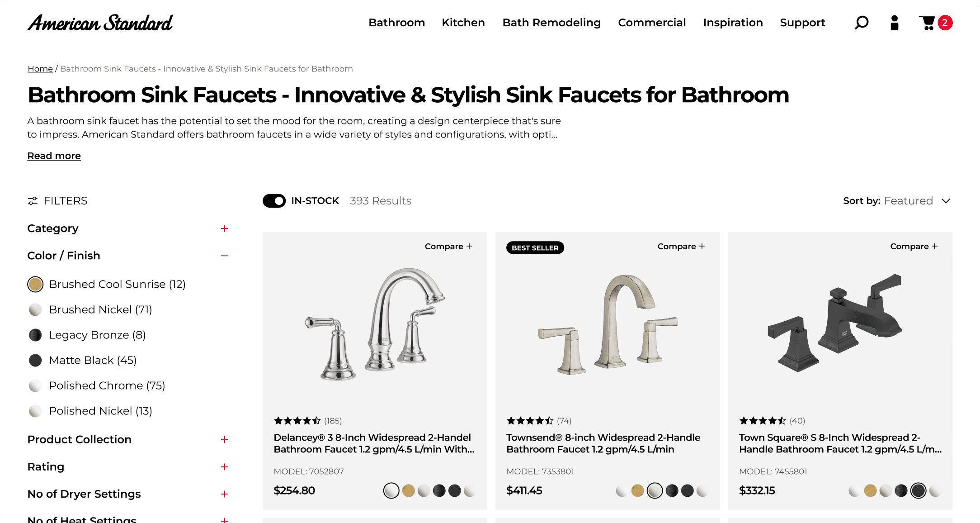The width and height of the screenshot is (980, 523).
Task: Click the American Standard logo
Action: tap(99, 22)
